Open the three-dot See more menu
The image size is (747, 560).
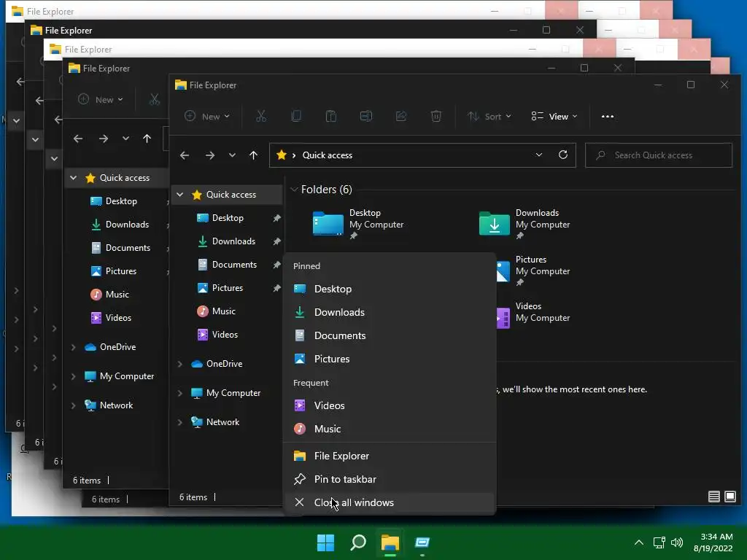[x=608, y=116]
